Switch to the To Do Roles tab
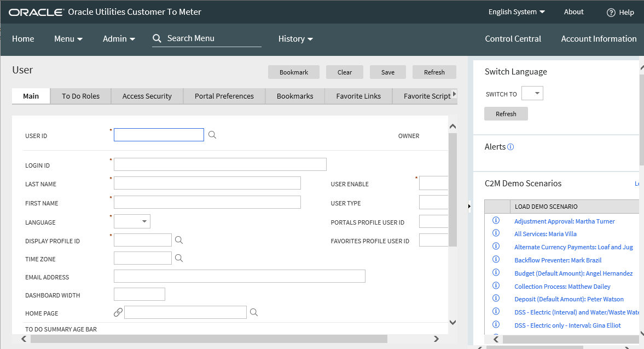 coord(80,96)
